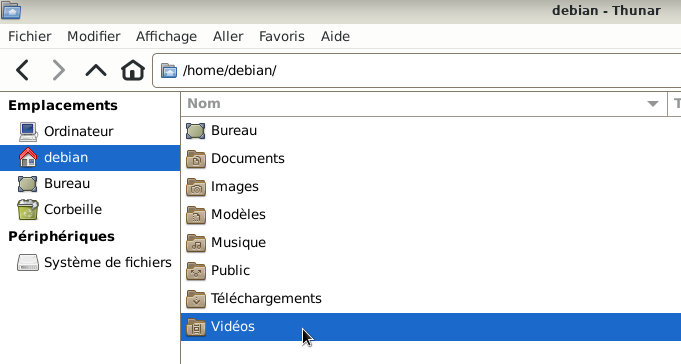Select the Images folder icon
Screen dimensions: 681x364
click(196, 187)
